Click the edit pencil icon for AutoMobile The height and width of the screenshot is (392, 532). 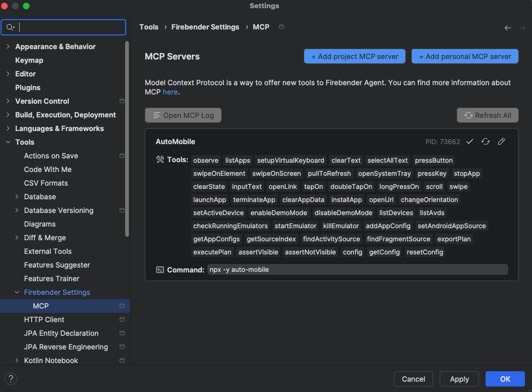(501, 141)
